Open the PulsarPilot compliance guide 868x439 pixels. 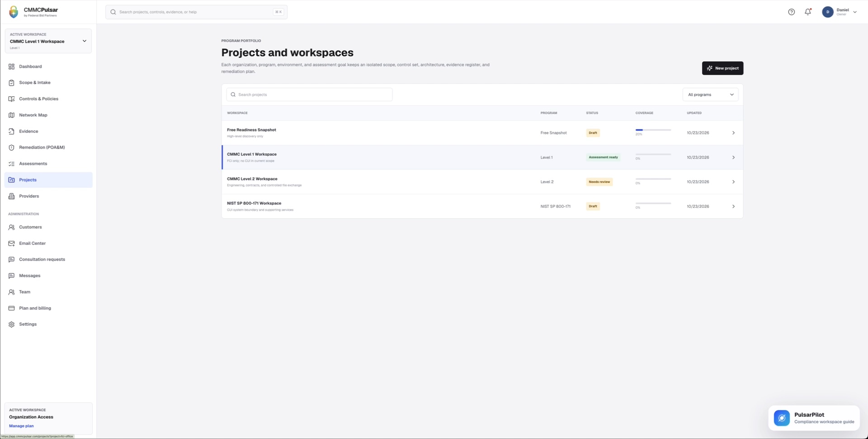[x=814, y=418]
